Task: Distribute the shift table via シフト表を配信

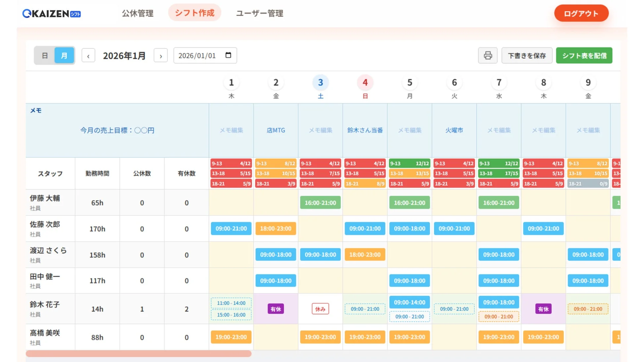Action: [584, 55]
